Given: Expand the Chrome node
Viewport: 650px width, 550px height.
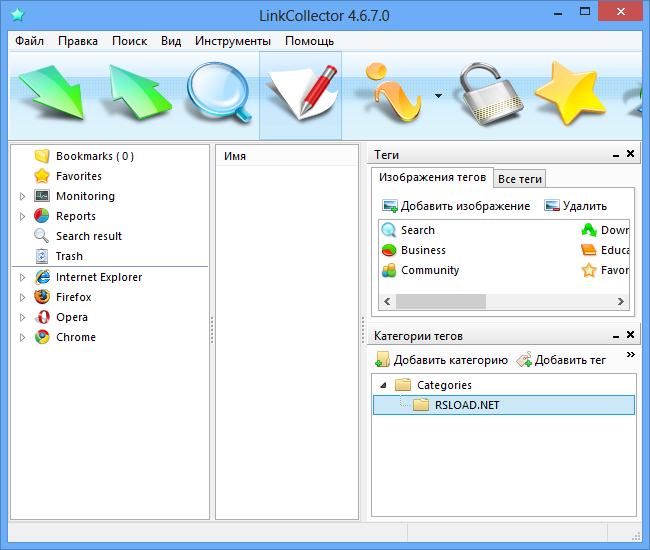Looking at the screenshot, I should [x=22, y=337].
